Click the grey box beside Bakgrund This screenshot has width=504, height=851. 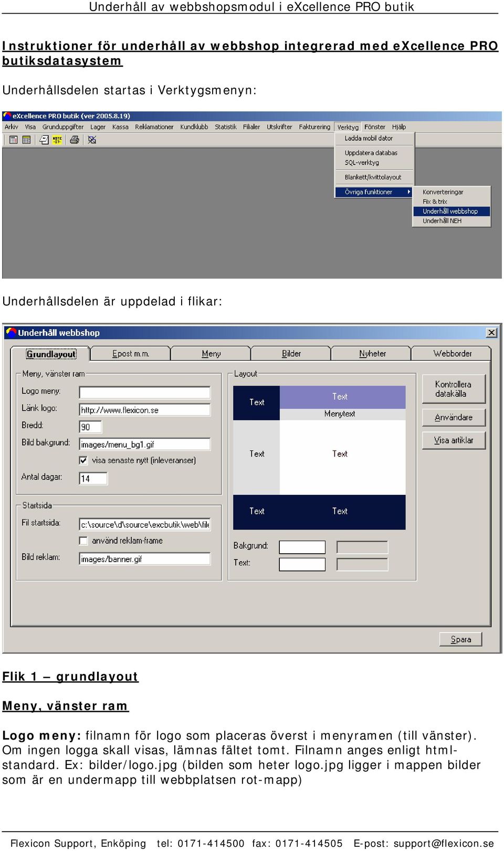point(362,547)
